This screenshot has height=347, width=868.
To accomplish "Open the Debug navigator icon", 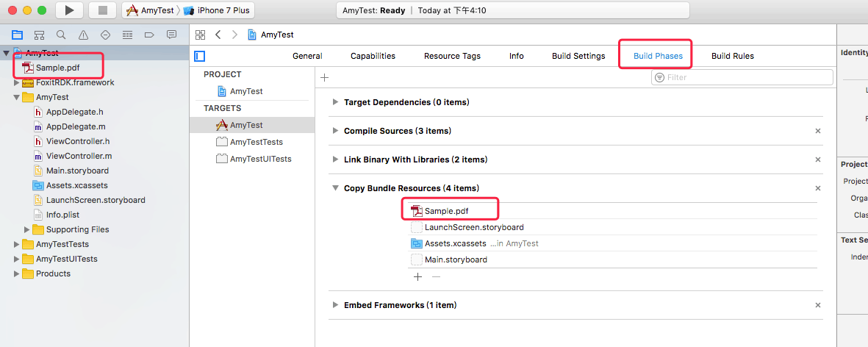I will coord(127,35).
